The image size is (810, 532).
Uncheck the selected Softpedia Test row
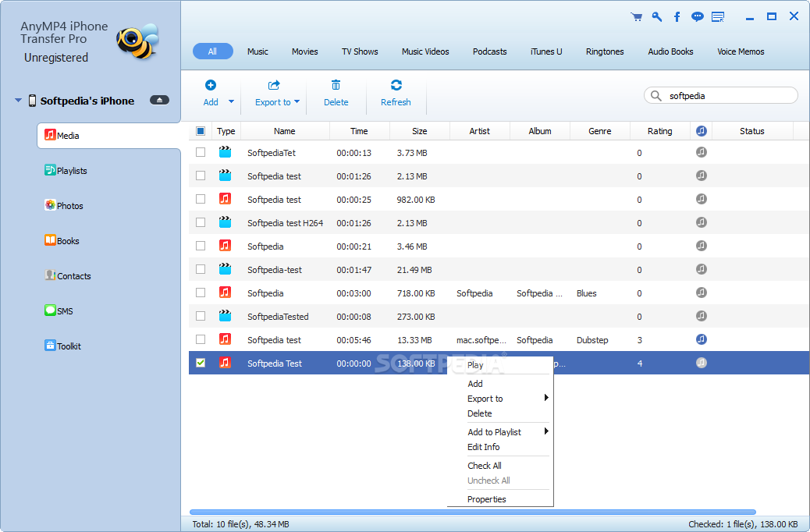[201, 363]
